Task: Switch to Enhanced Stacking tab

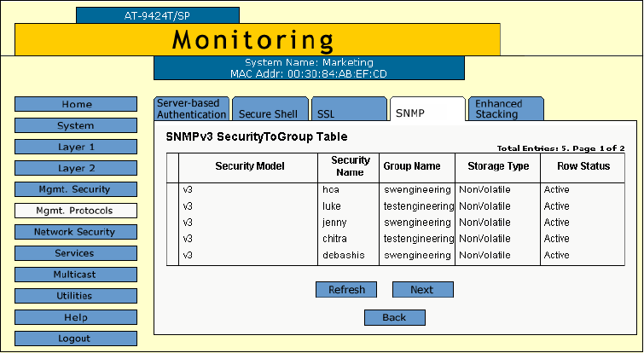Action: (x=507, y=109)
